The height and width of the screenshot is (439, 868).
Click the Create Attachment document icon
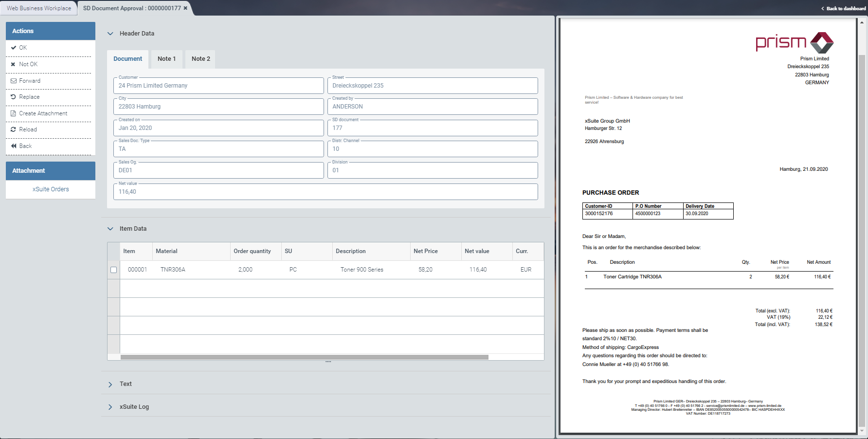coord(14,113)
